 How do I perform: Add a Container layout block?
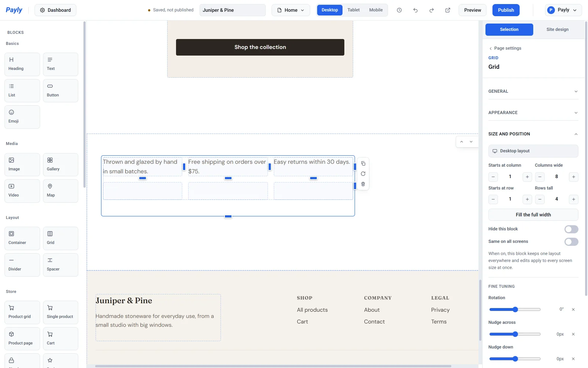(22, 238)
